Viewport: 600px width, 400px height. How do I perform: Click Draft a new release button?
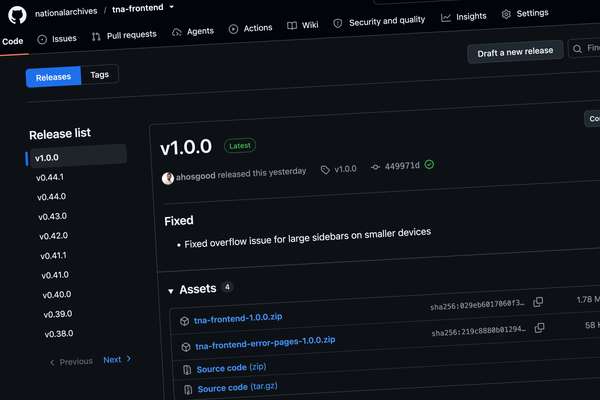[515, 52]
